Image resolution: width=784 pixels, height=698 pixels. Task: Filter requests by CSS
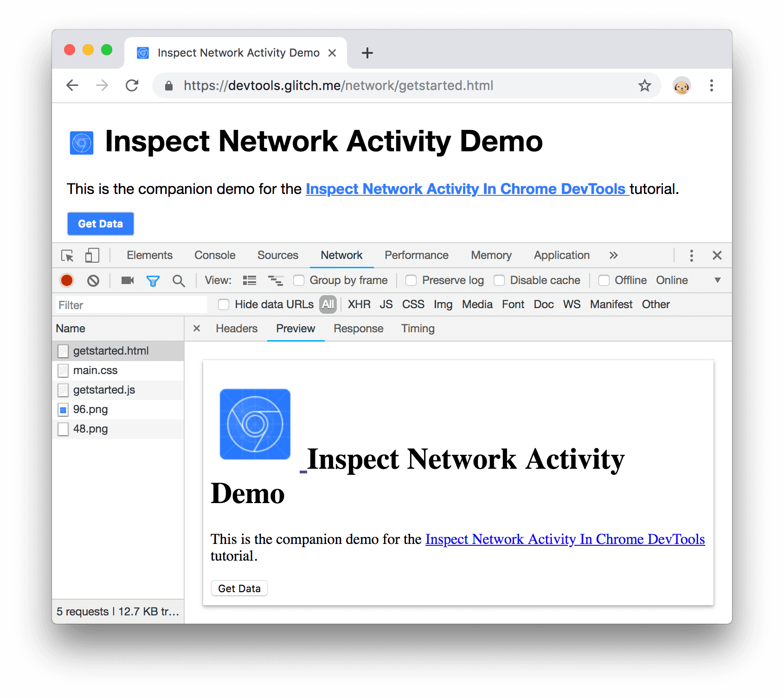(x=413, y=304)
